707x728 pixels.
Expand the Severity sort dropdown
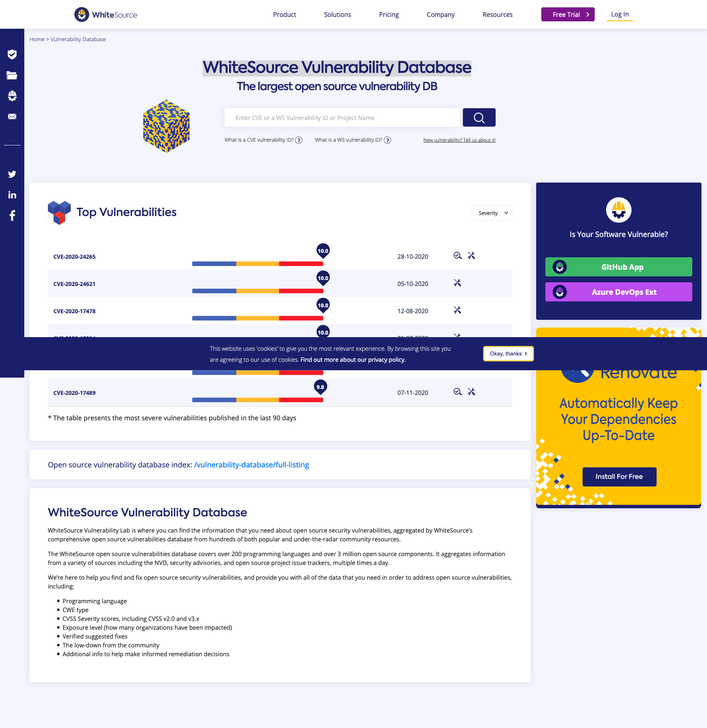point(492,213)
